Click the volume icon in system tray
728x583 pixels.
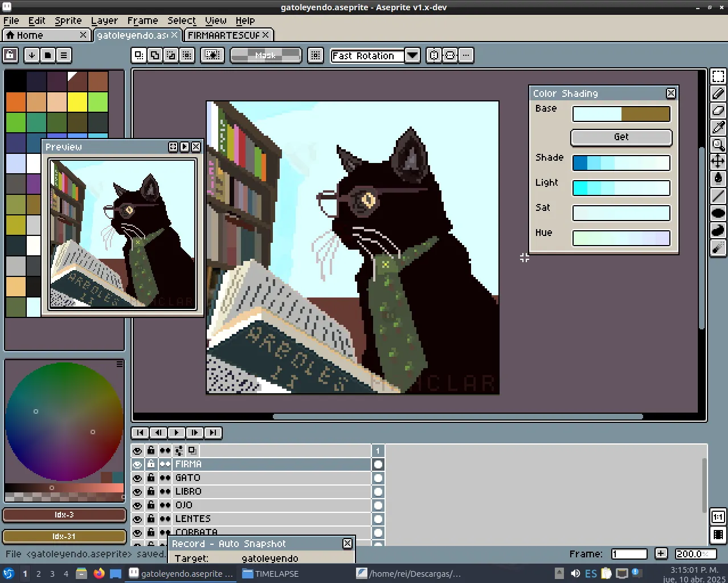click(575, 573)
